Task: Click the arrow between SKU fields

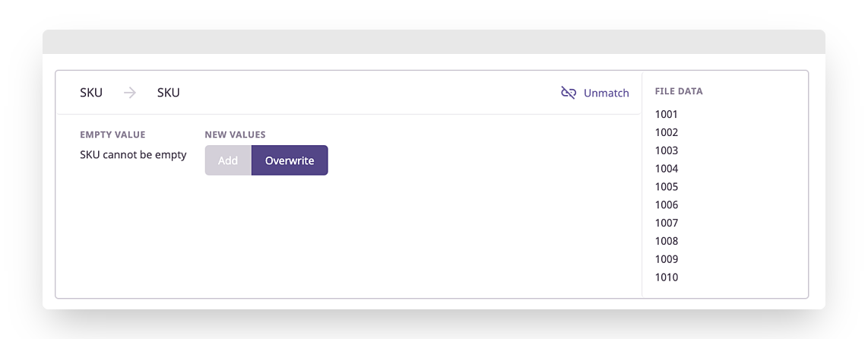Action: [x=129, y=93]
